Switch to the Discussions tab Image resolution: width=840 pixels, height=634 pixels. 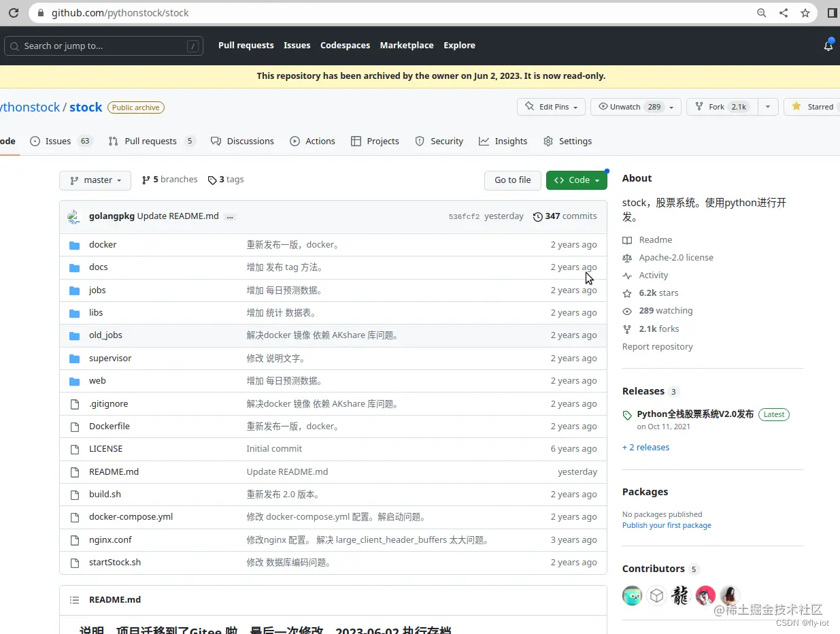[242, 141]
